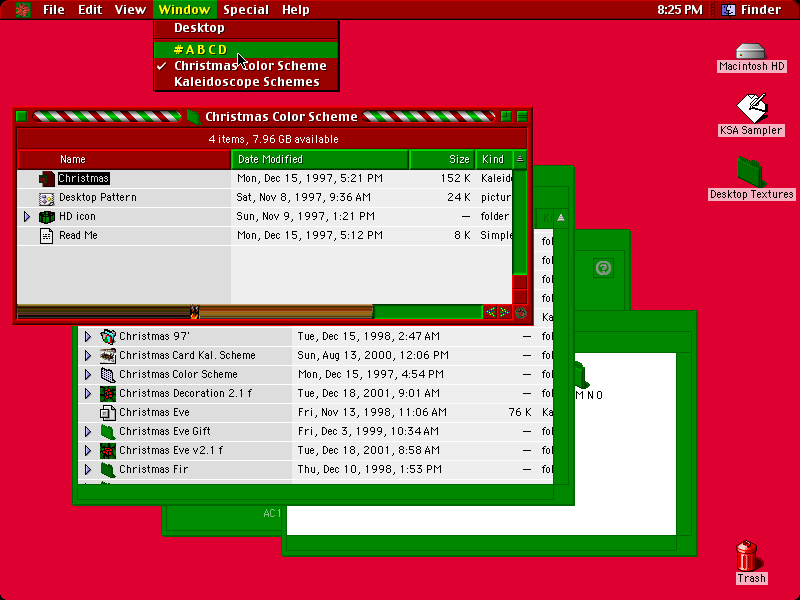Click the M N O folder in back window
This screenshot has height=600, width=800.
(582, 375)
